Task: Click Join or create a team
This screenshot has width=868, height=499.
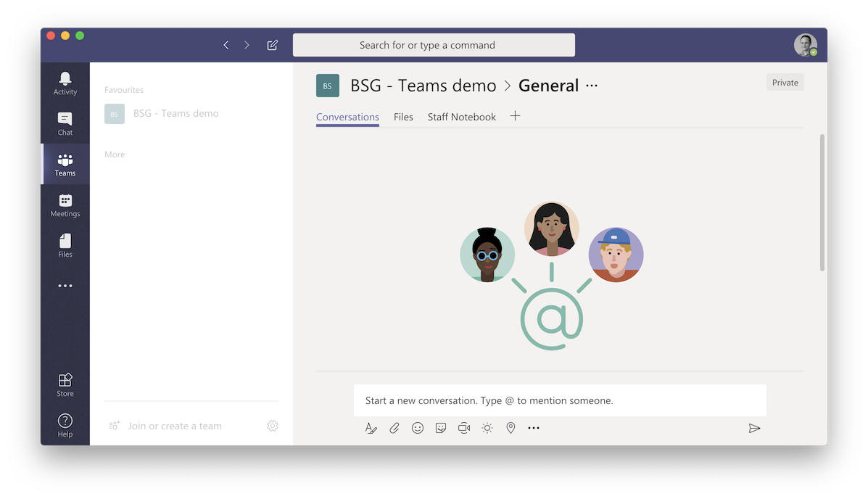Action: (x=175, y=426)
